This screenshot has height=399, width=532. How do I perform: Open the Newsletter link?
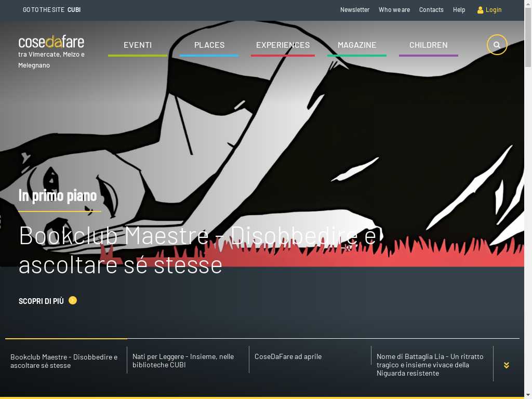[x=354, y=10]
